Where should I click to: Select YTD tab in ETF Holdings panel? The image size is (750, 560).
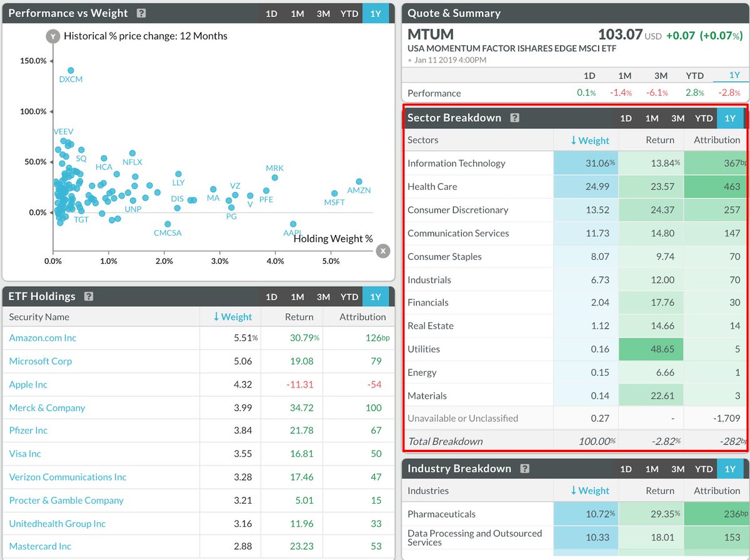tap(349, 296)
